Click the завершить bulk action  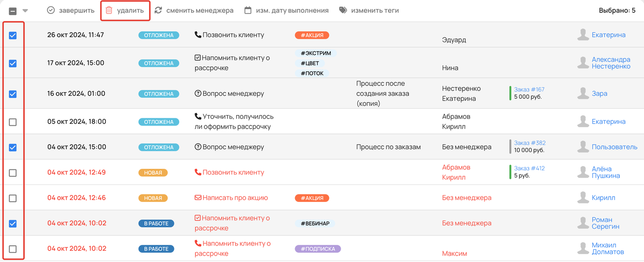[71, 10]
